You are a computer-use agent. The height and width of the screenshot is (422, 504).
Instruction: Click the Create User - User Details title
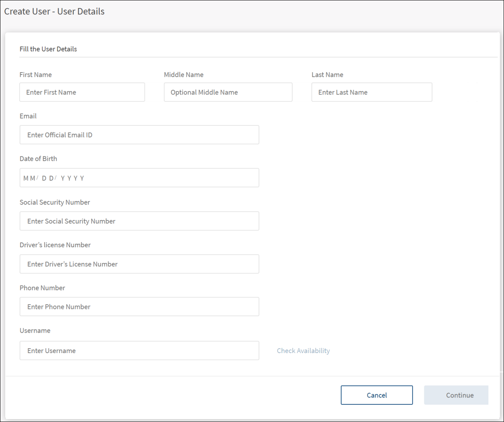tap(54, 11)
